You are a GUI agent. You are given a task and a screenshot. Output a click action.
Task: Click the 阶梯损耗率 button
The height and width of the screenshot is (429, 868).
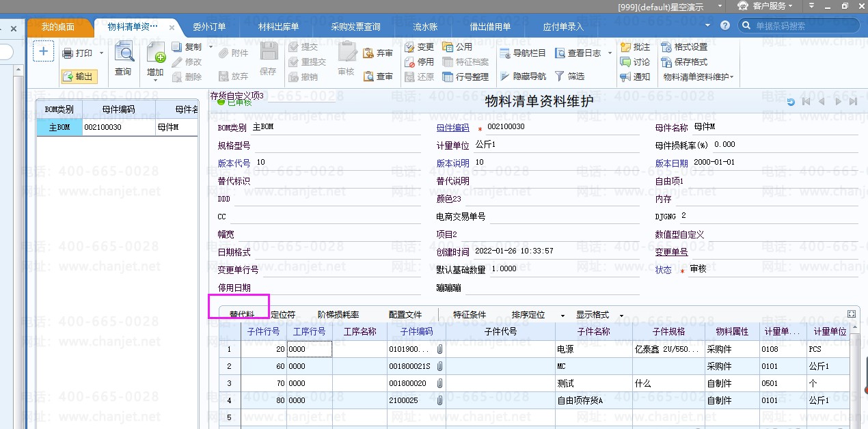pyautogui.click(x=338, y=315)
